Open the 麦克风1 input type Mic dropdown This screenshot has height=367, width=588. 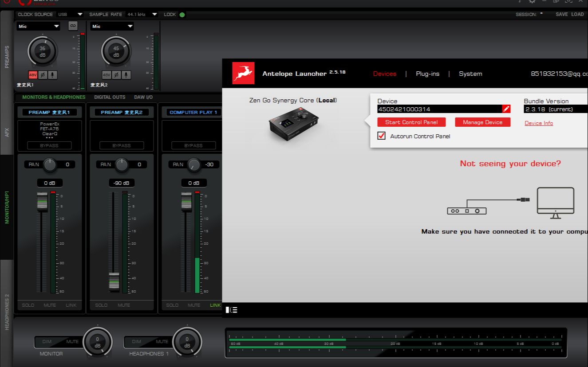[x=39, y=26]
